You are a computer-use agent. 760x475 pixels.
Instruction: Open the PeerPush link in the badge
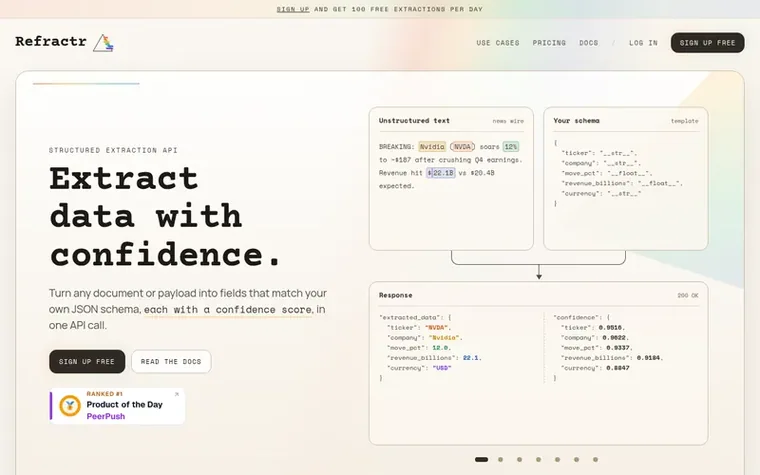pyautogui.click(x=106, y=416)
